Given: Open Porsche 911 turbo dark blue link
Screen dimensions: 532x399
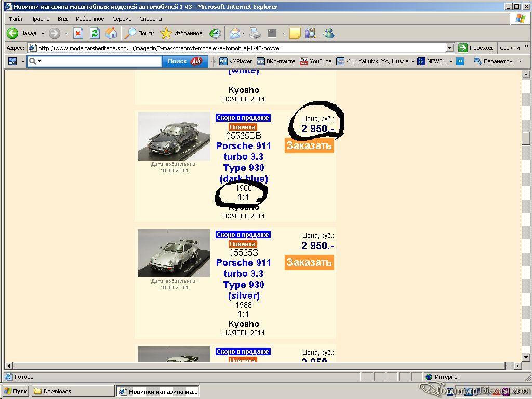Looking at the screenshot, I should (244, 162).
